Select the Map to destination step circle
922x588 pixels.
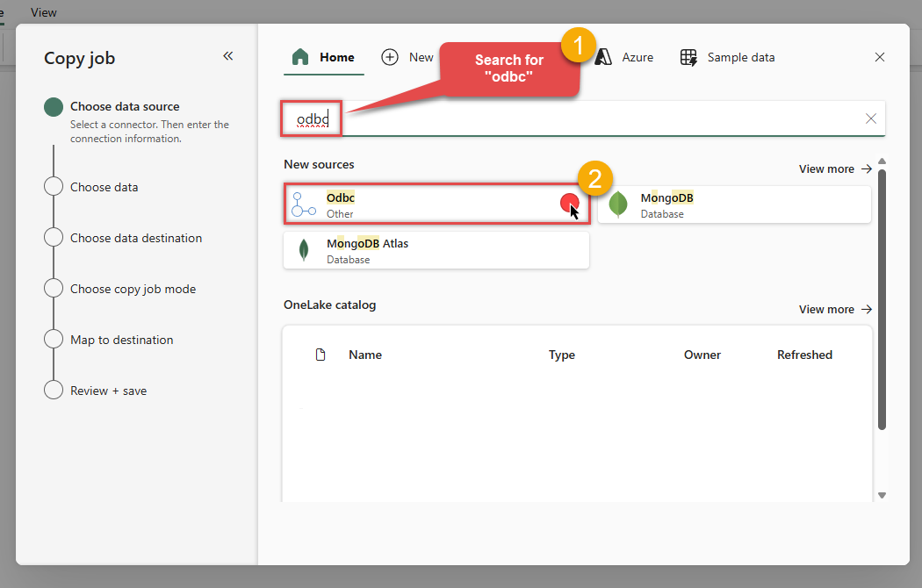tap(53, 340)
